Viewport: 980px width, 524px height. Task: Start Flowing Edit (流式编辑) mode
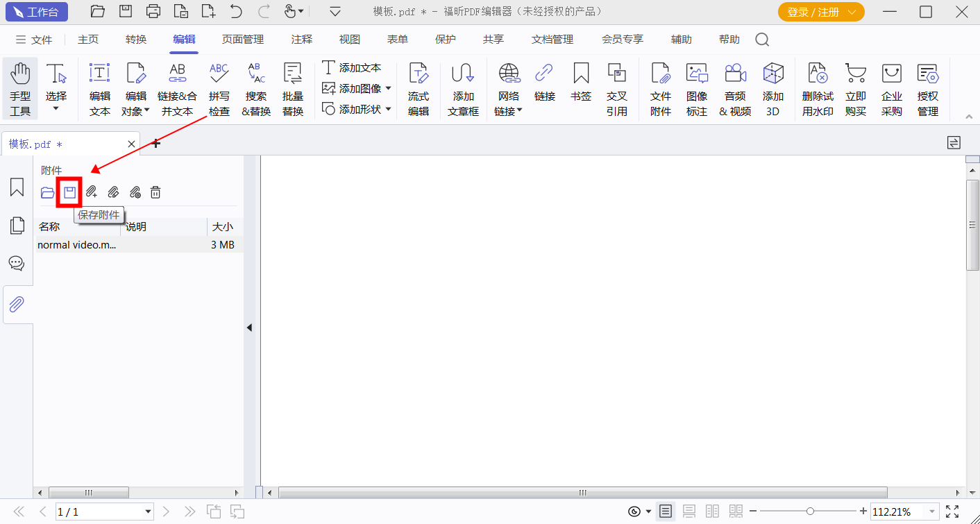pyautogui.click(x=419, y=87)
